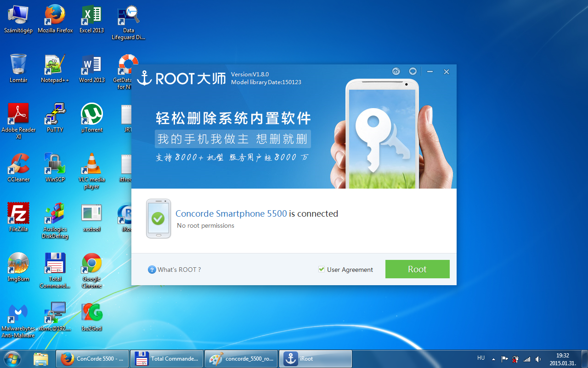Image resolution: width=588 pixels, height=368 pixels.
Task: Select the FileZilla desktop icon
Action: coord(18,217)
